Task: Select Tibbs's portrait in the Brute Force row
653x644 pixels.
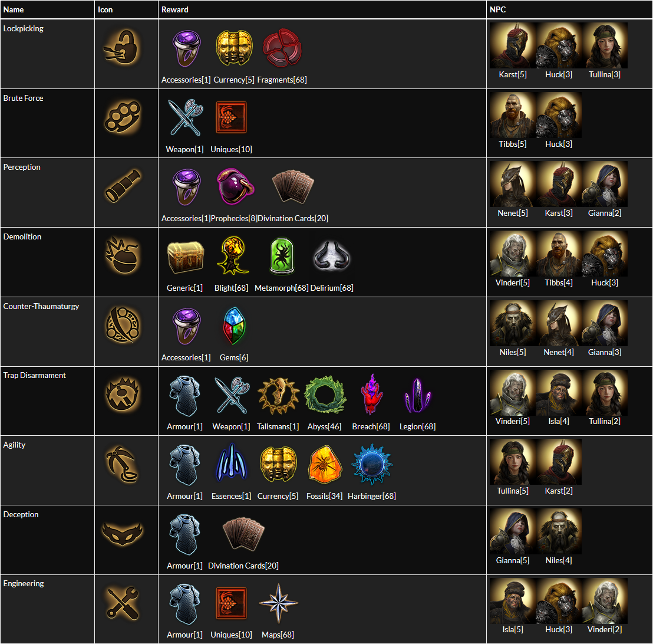Action: [x=513, y=114]
